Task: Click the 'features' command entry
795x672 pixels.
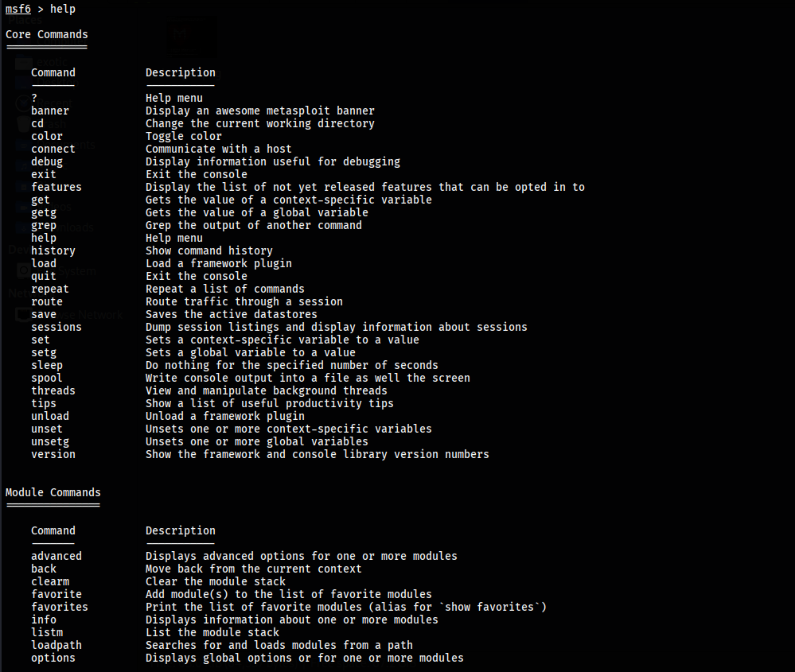Action: [57, 187]
